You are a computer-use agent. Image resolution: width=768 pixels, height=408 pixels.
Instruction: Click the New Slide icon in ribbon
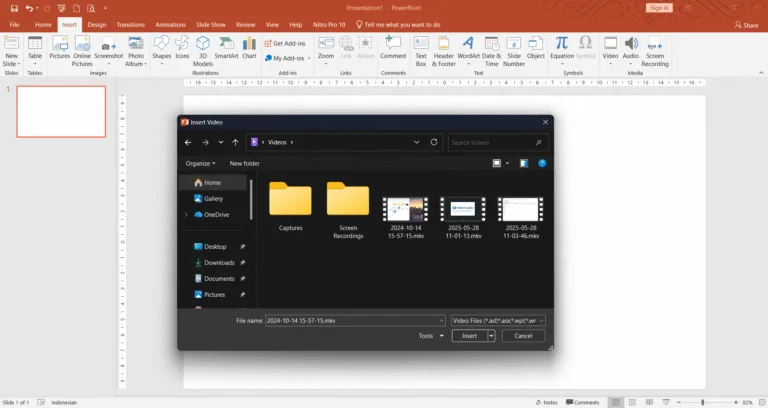pos(11,51)
